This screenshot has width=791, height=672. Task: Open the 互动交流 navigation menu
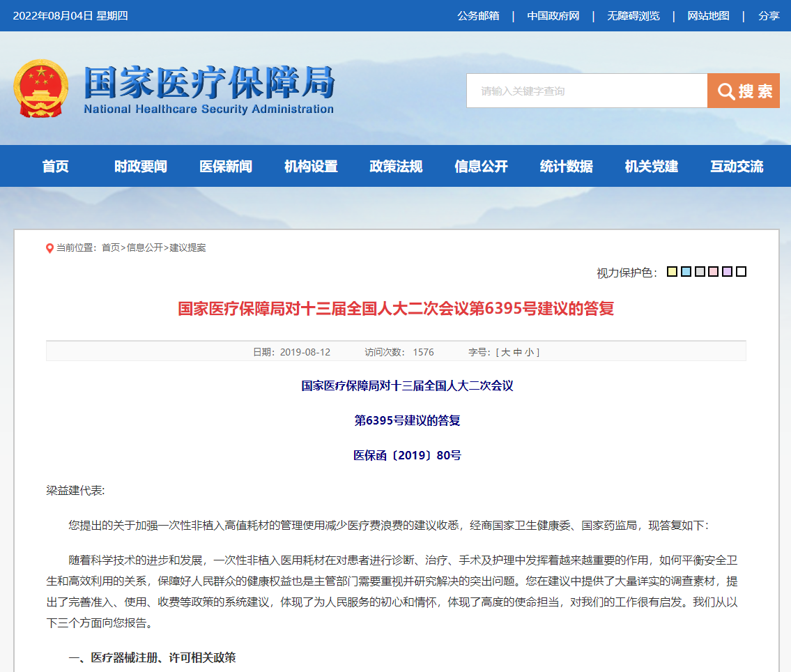pyautogui.click(x=735, y=166)
